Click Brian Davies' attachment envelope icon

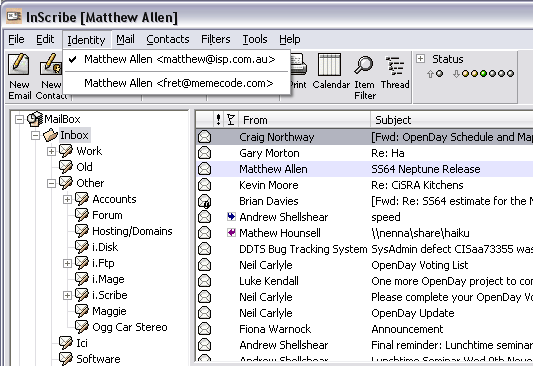[x=204, y=201]
